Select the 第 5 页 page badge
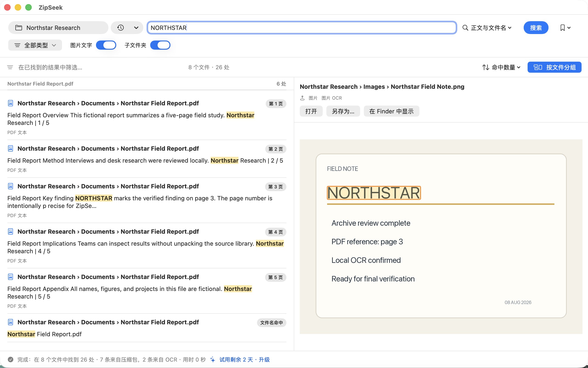Screen dimensions: 588x368 (x=276, y=277)
